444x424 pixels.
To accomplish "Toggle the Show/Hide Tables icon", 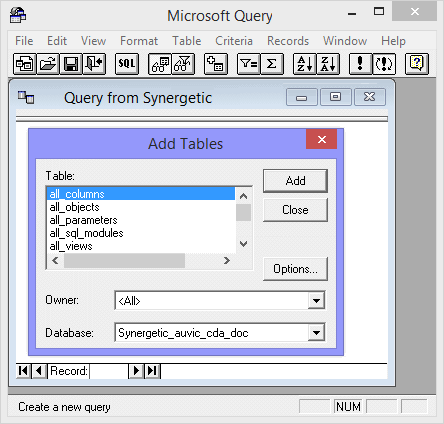I will point(160,64).
